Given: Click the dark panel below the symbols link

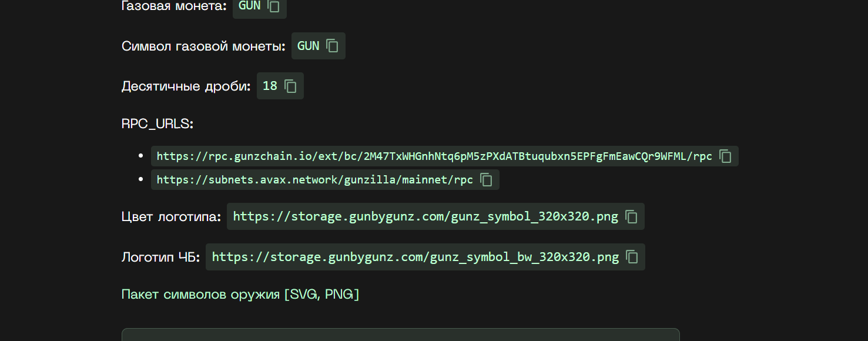Looking at the screenshot, I should (x=400, y=335).
